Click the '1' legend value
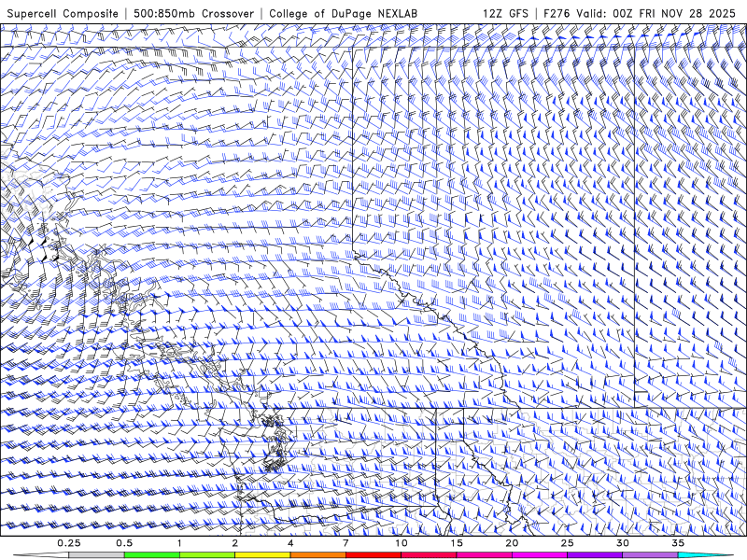The image size is (747, 560). [179, 543]
